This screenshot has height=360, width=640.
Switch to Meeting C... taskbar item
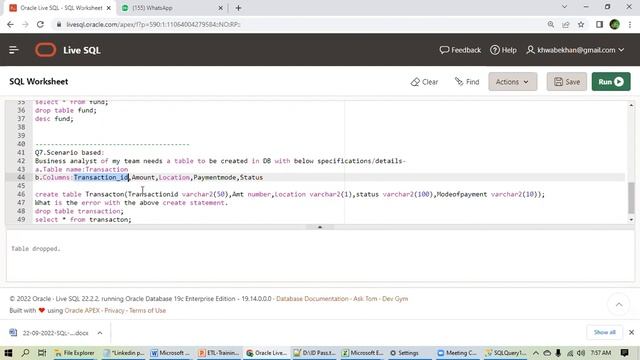point(457,353)
